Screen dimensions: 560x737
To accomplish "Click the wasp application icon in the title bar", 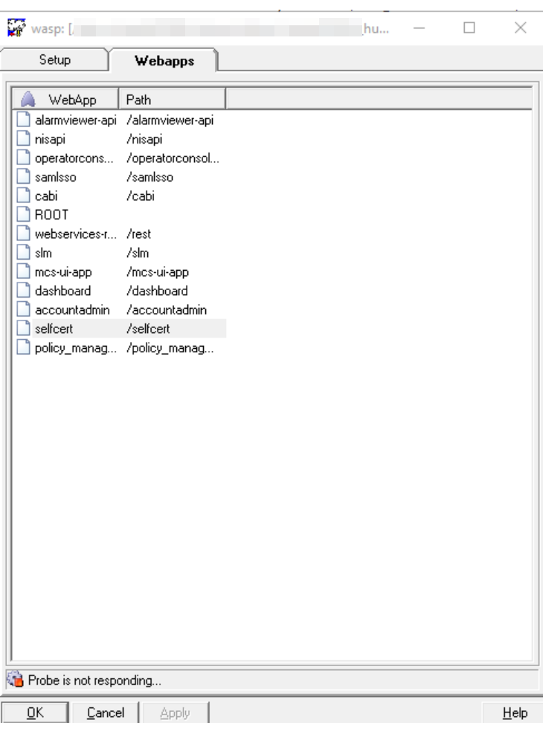I will (x=16, y=28).
